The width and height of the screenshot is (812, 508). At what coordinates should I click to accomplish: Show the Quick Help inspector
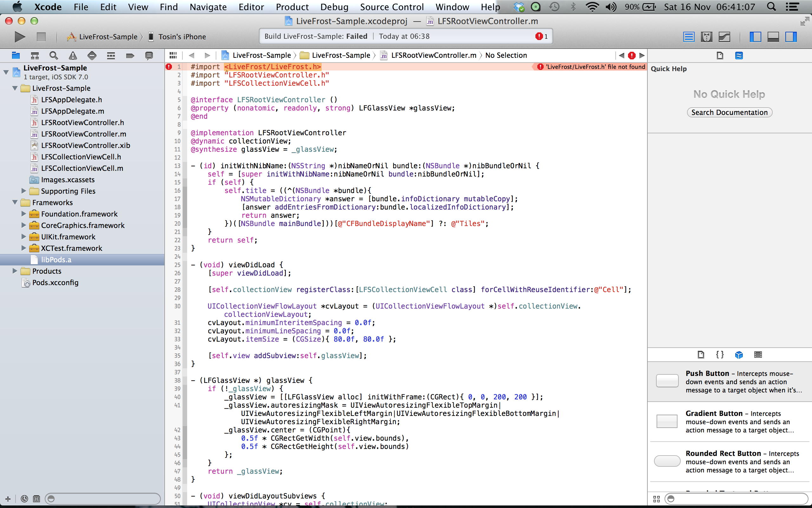point(739,56)
